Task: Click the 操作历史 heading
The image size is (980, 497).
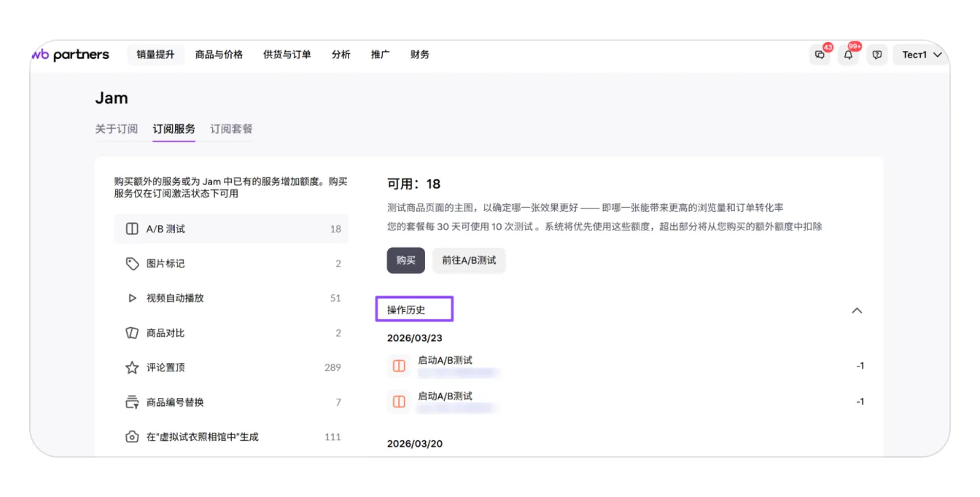Action: coord(406,310)
